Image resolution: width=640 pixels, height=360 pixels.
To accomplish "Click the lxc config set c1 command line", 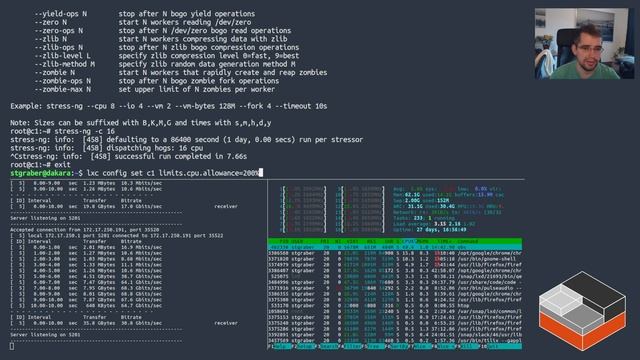I will tap(173, 173).
